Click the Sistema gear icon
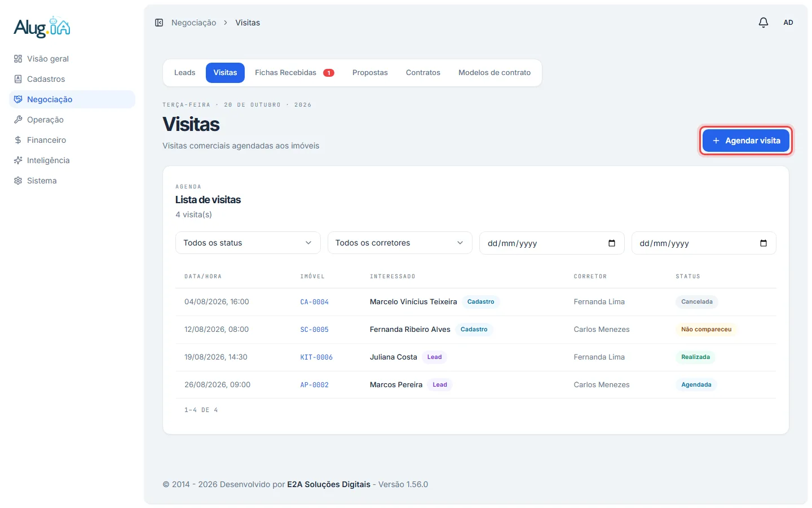Image resolution: width=812 pixels, height=508 pixels. pos(18,181)
